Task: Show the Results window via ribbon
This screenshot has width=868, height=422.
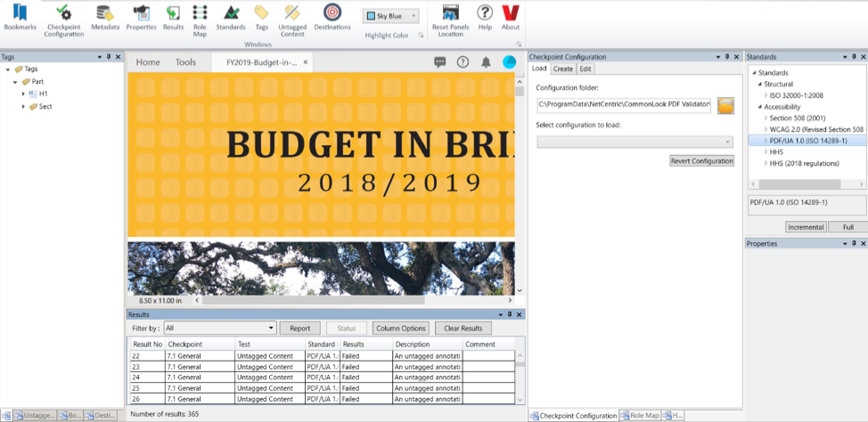Action: (x=173, y=17)
